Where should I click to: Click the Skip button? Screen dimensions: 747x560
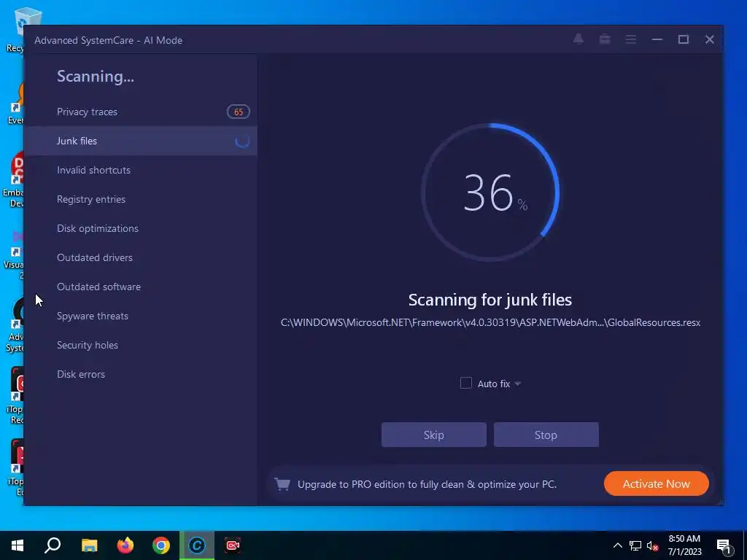click(434, 435)
